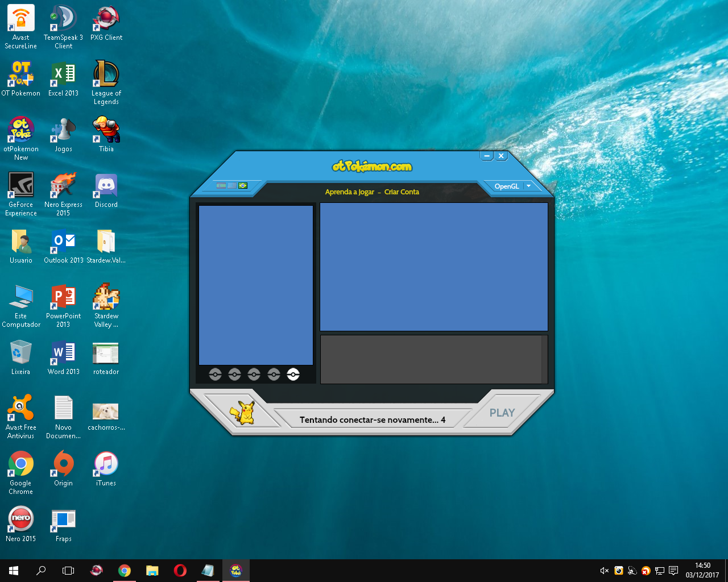This screenshot has width=728, height=582.
Task: Open File Explorer from taskbar
Action: click(152, 571)
